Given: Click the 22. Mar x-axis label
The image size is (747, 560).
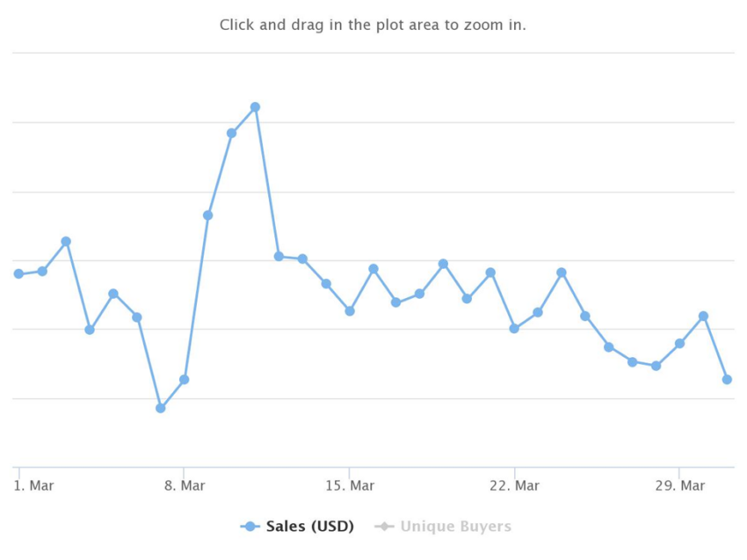Looking at the screenshot, I should tap(514, 485).
